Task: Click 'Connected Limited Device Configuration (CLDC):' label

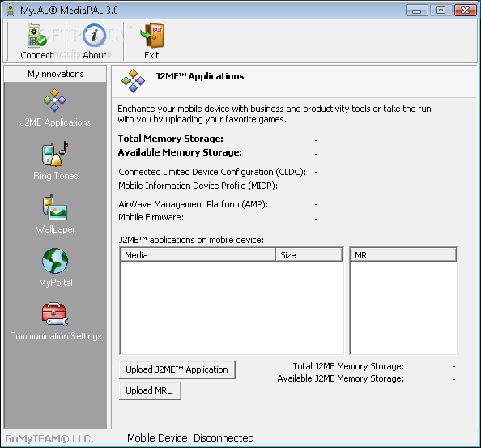Action: click(212, 172)
